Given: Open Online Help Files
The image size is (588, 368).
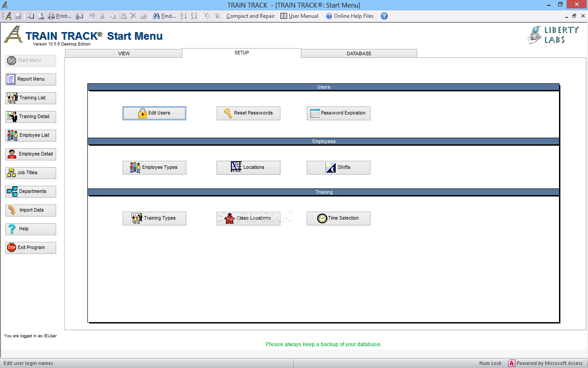Looking at the screenshot, I should (x=350, y=16).
